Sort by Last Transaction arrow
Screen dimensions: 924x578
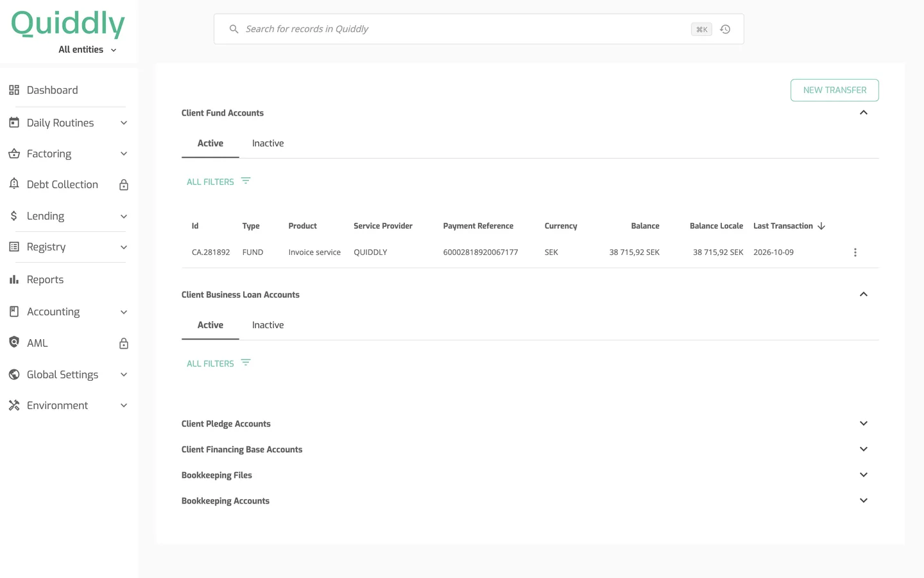[821, 226]
